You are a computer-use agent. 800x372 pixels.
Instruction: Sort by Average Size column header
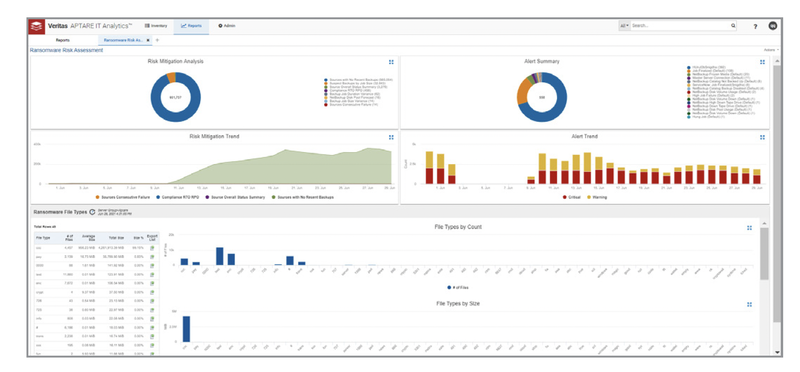click(x=88, y=238)
